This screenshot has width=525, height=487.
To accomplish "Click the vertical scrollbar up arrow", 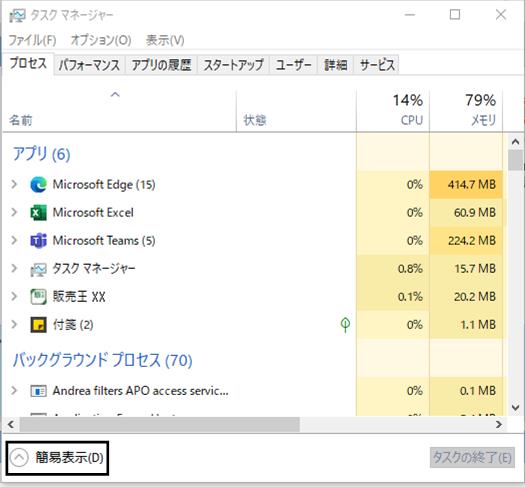I will pyautogui.click(x=516, y=142).
